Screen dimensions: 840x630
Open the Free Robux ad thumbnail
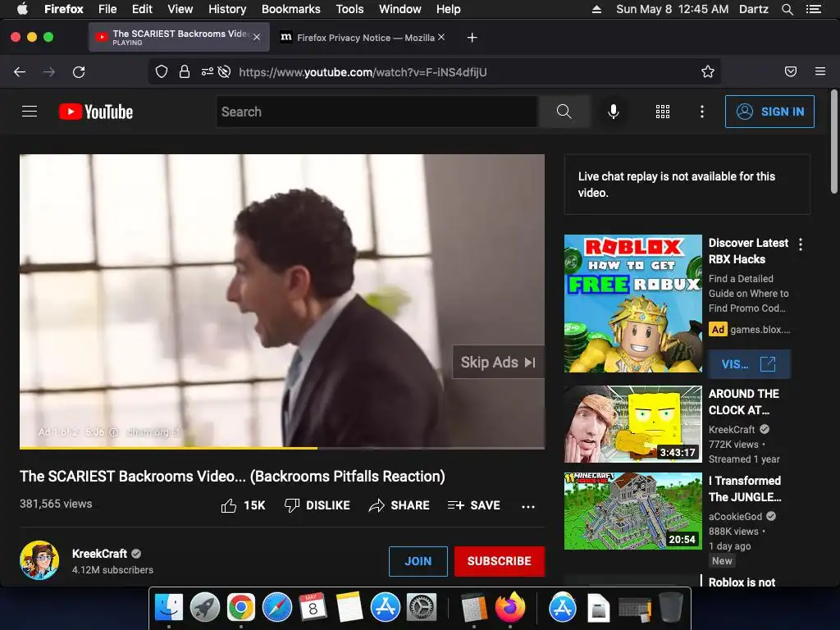click(x=632, y=304)
